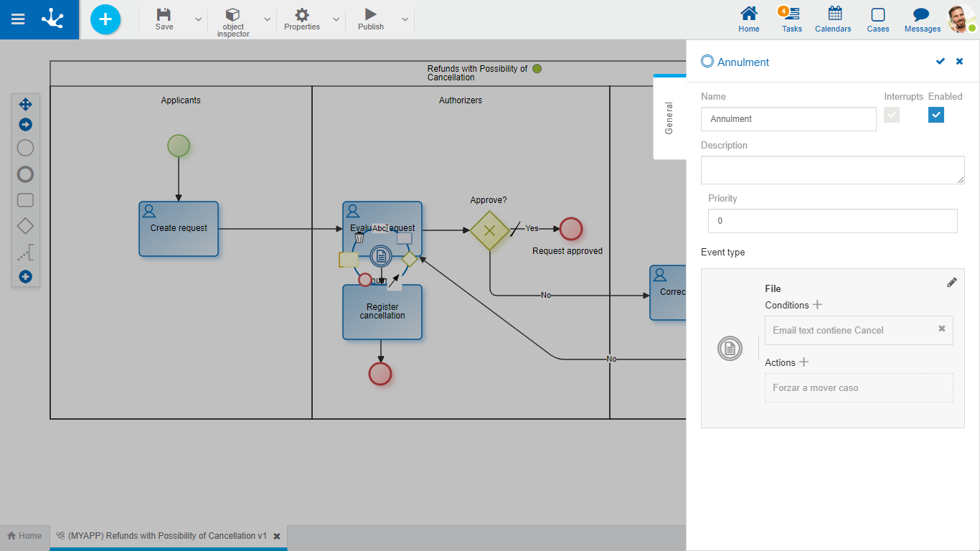Click the blue plus create button
The width and height of the screenshot is (980, 551).
(x=105, y=19)
